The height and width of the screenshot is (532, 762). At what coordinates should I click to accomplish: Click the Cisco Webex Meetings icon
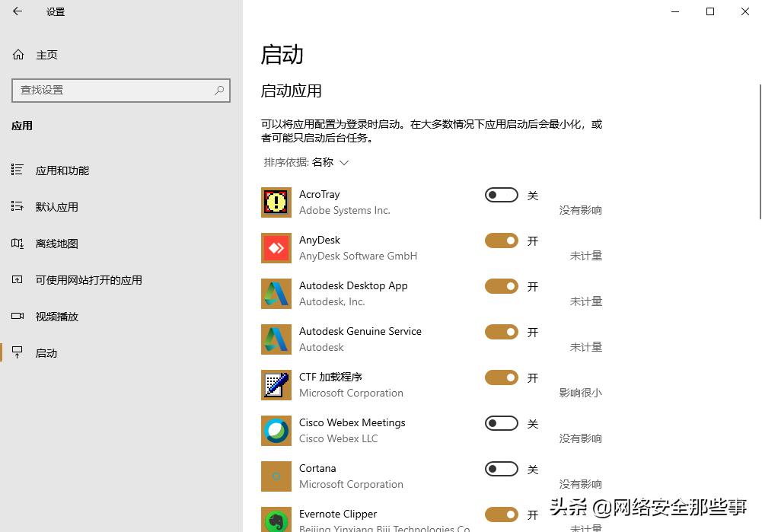point(276,430)
